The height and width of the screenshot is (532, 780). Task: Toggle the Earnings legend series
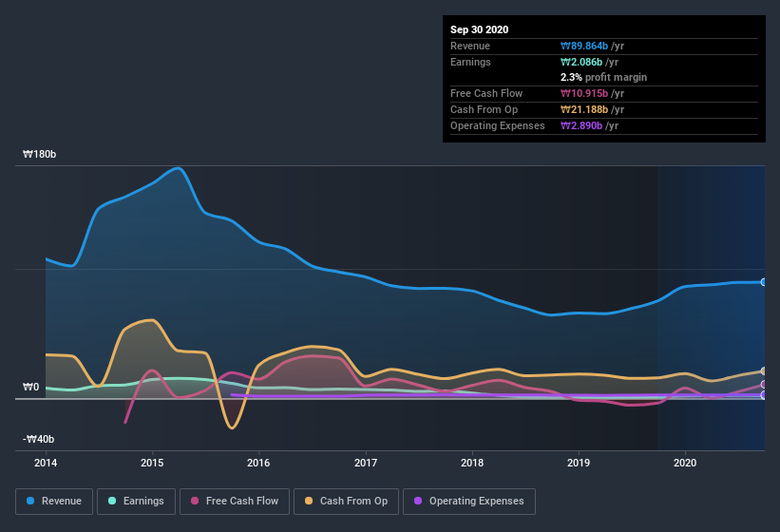click(x=136, y=502)
